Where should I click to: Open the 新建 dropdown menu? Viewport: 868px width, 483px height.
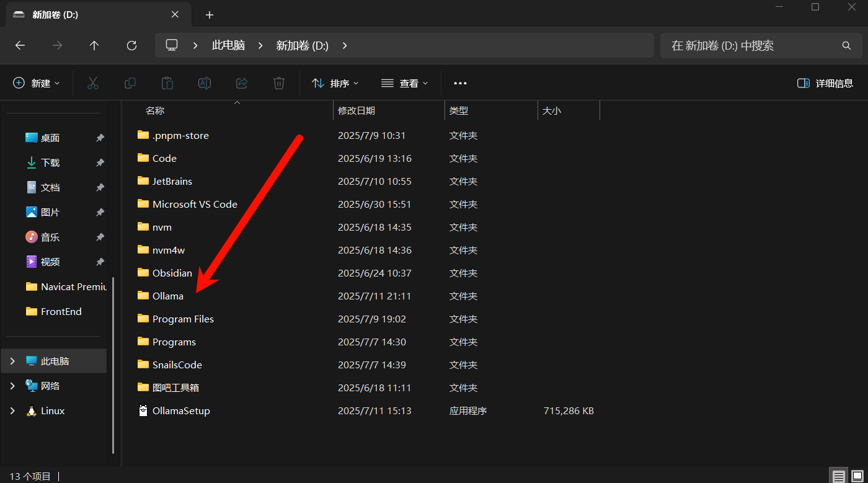click(x=37, y=83)
